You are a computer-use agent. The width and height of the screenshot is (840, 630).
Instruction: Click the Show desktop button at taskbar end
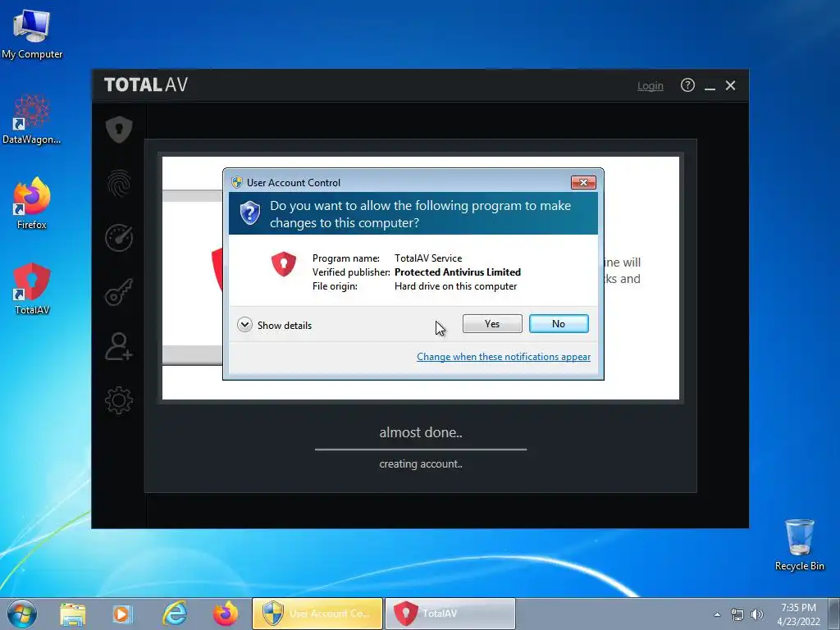click(x=834, y=614)
